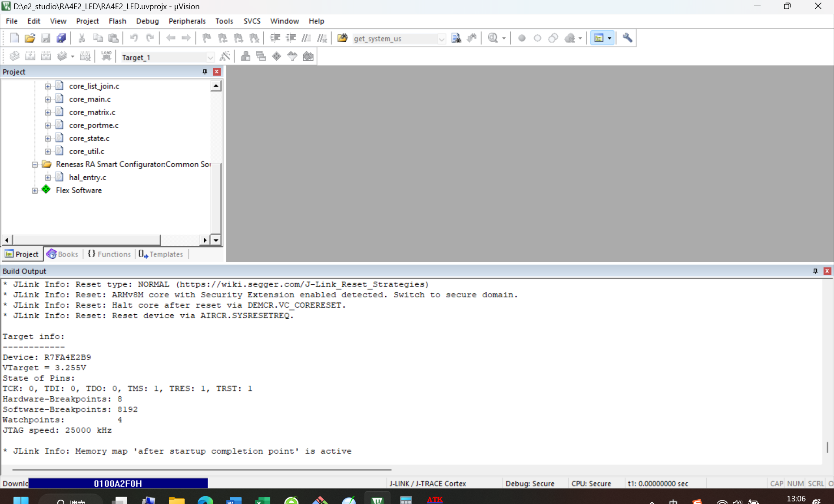Pin the Project panel
834x504 pixels.
(x=205, y=72)
